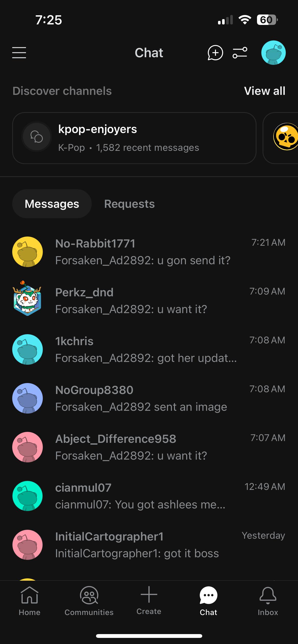
Task: Open Communities in bottom navigation
Action: point(89,601)
